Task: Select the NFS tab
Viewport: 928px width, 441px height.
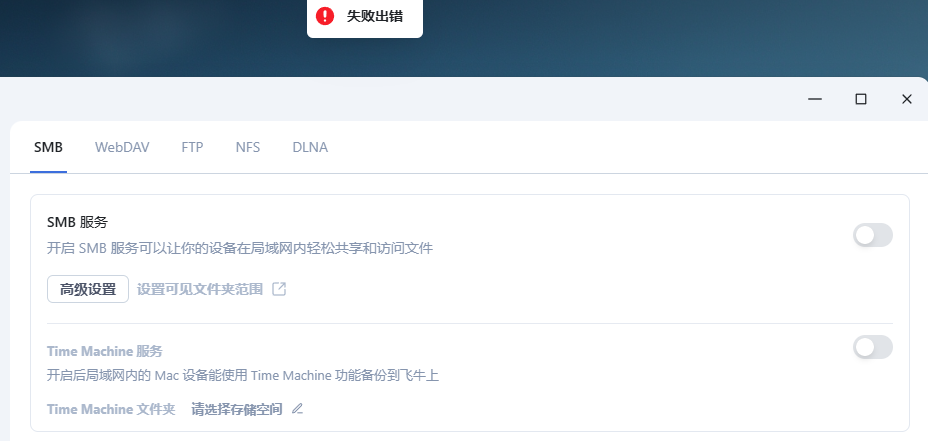Action: click(x=247, y=147)
